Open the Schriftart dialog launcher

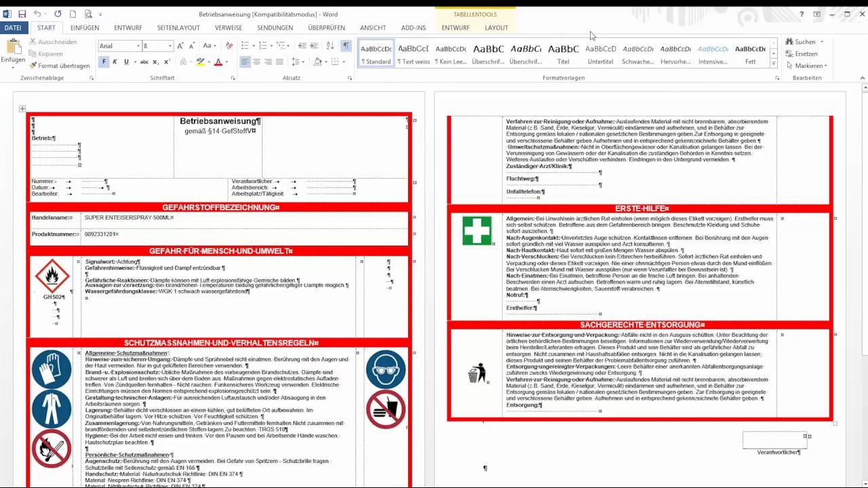tap(233, 79)
